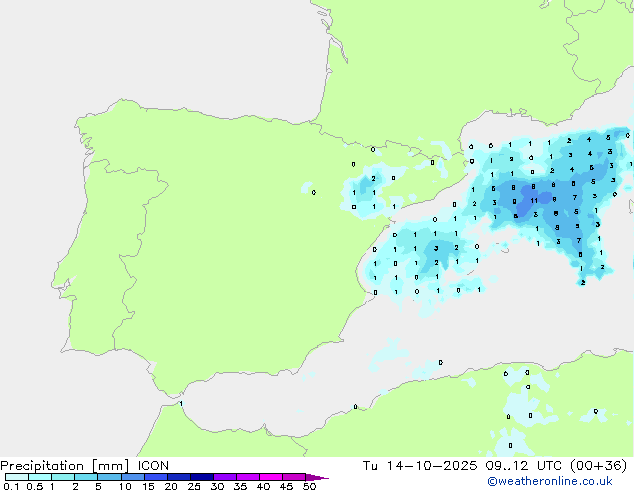
Task: Click the 0.1–0.5 mm legend color swatch
Action: tap(17, 477)
